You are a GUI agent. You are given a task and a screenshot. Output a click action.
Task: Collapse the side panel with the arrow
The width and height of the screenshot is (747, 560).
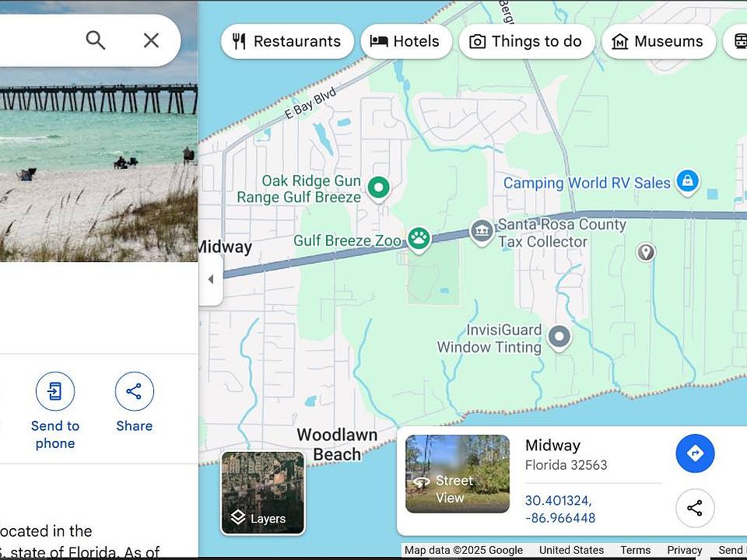211,279
